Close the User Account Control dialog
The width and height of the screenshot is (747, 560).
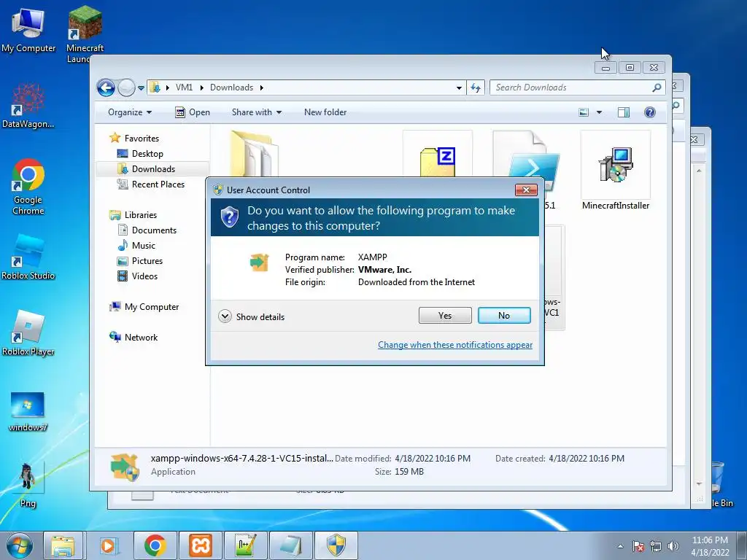pos(526,190)
